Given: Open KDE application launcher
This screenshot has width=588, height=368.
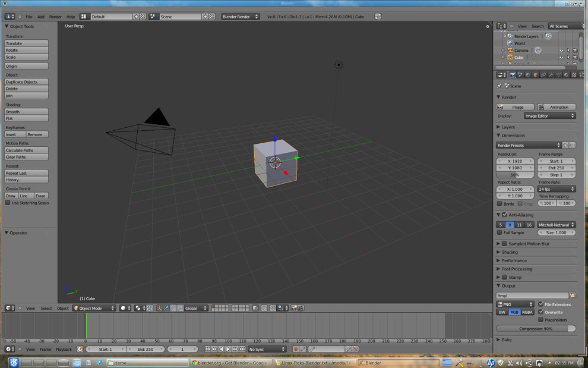Looking at the screenshot, I should click(x=14, y=363).
